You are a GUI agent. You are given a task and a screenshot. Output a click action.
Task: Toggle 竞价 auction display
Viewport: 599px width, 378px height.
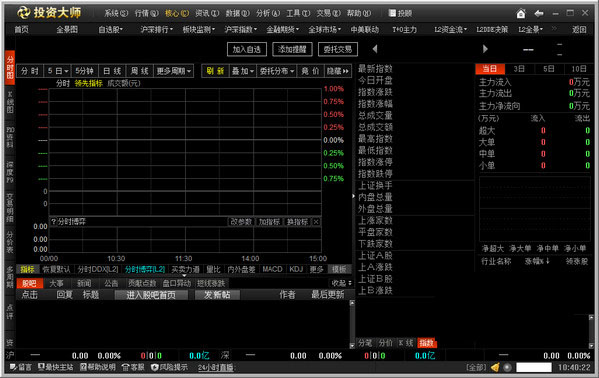310,71
